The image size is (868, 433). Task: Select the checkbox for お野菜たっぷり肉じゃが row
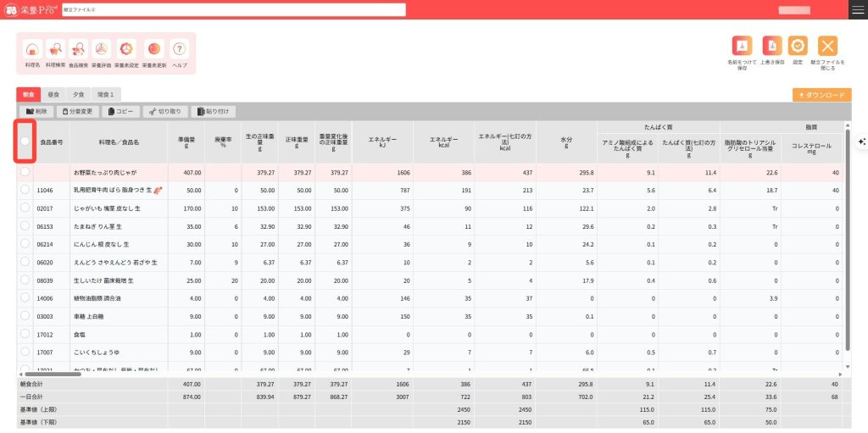25,171
